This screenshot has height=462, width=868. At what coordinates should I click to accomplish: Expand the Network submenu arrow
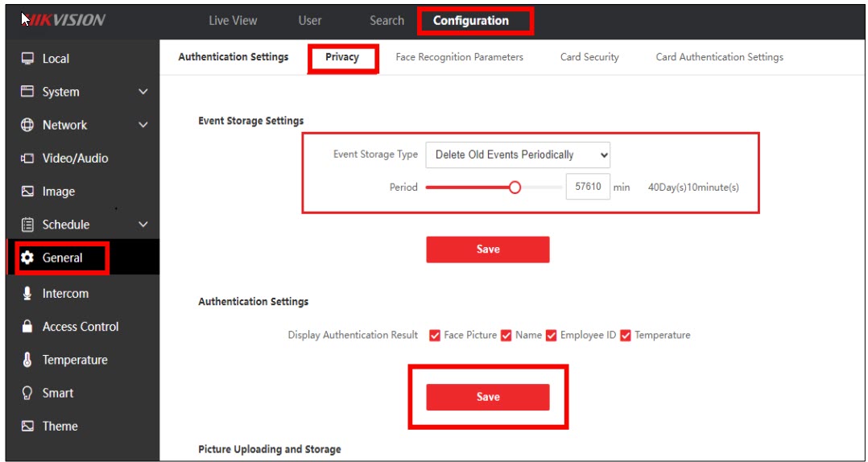[x=143, y=126]
